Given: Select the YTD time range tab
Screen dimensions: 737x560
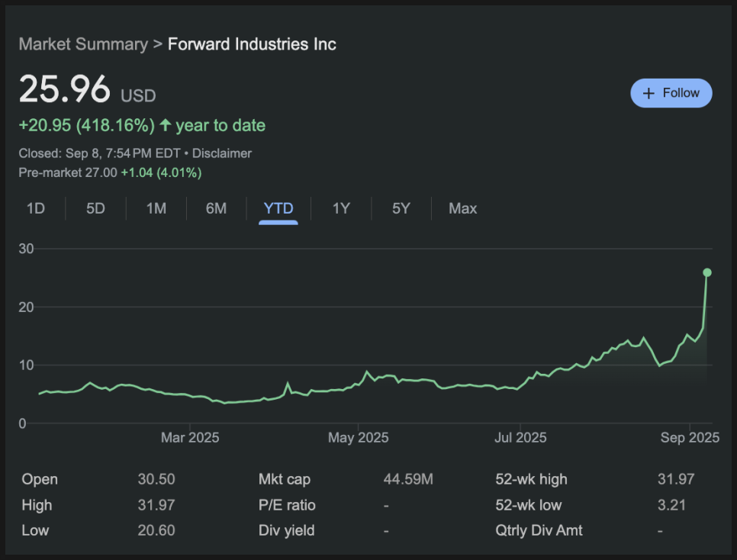Looking at the screenshot, I should coord(278,208).
